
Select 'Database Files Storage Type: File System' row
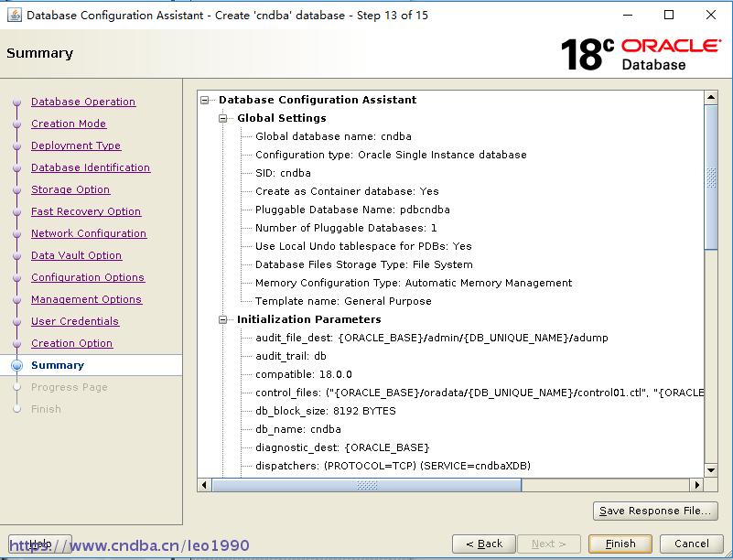coord(363,264)
